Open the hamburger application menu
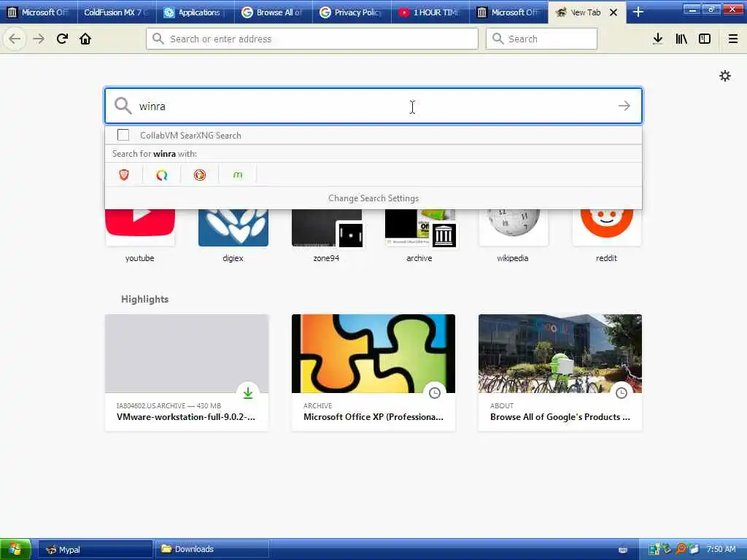Image resolution: width=747 pixels, height=560 pixels. tap(733, 39)
